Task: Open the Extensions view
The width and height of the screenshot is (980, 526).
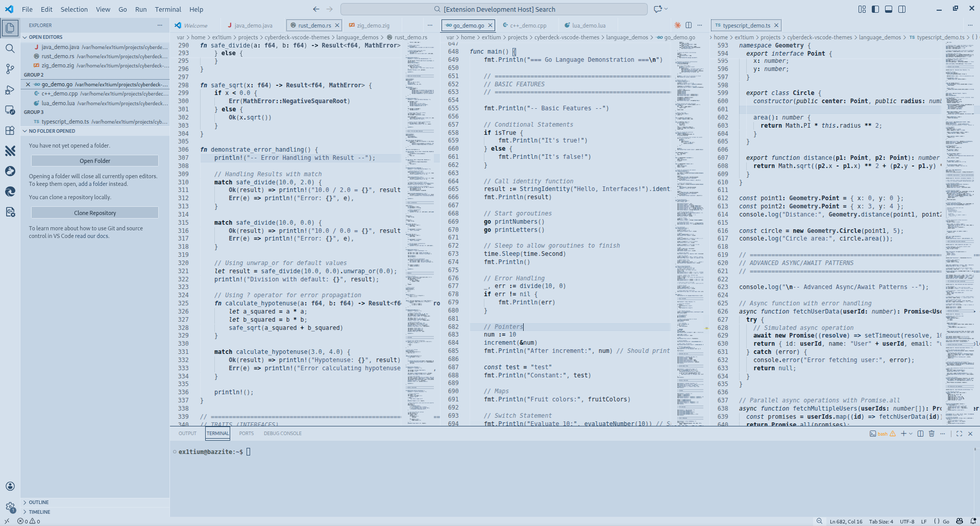Action: [10, 131]
